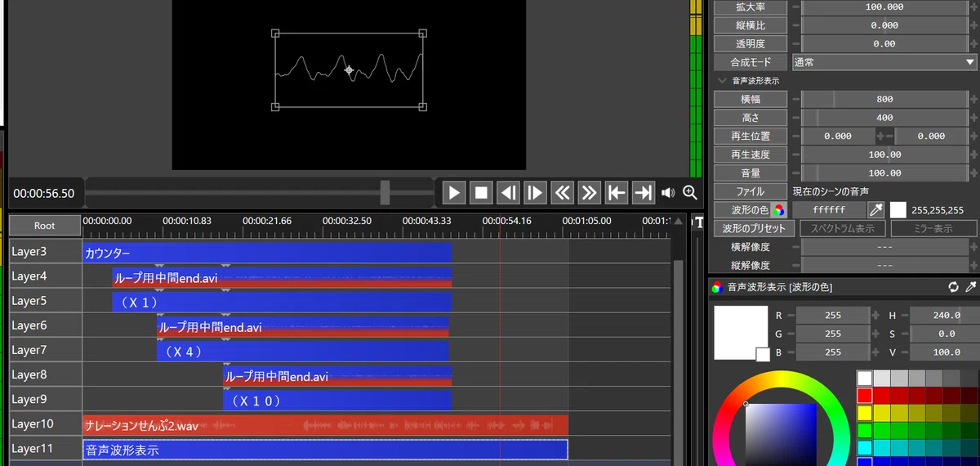
Task: Select the (X 4) object on Layer7
Action: coord(302,352)
